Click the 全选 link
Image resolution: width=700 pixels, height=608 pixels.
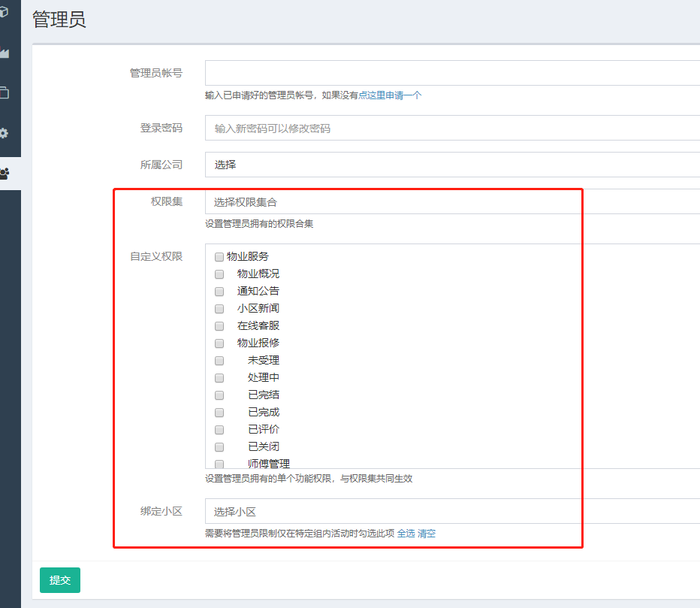(x=406, y=534)
